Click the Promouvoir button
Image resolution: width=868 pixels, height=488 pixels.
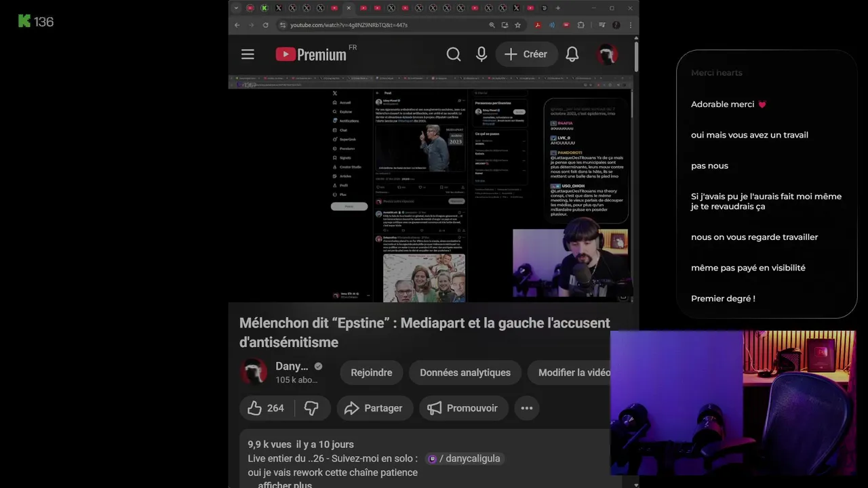463,408
